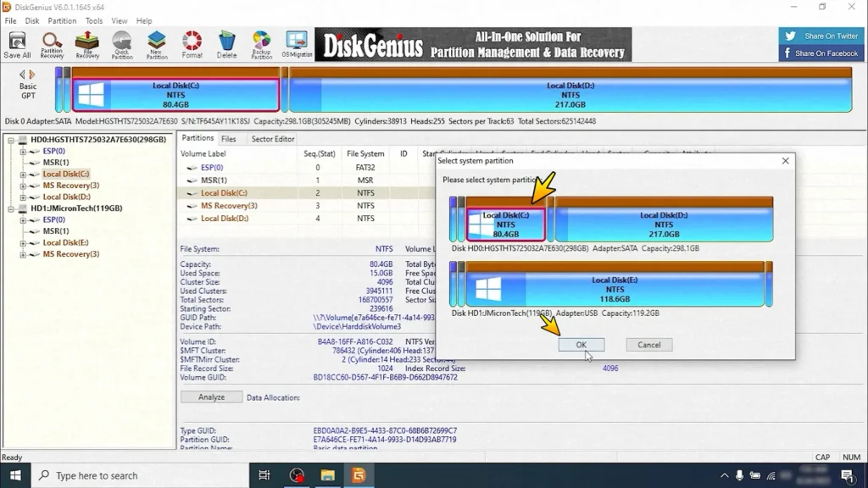The height and width of the screenshot is (488, 868).
Task: Open the Windows Start menu
Action: point(15,475)
